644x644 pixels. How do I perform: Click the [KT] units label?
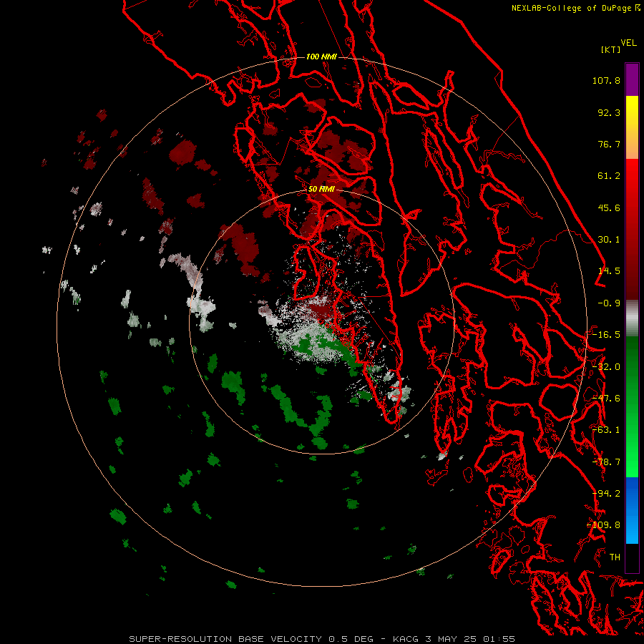coord(610,49)
